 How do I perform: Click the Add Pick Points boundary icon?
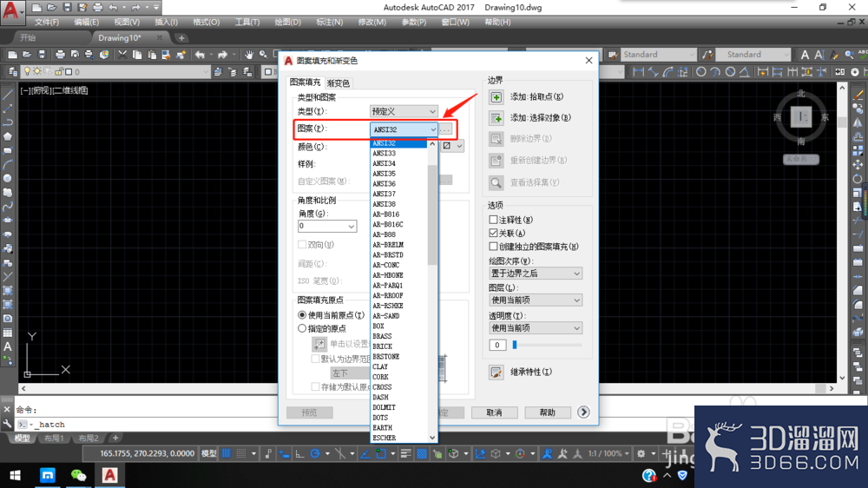tap(496, 97)
